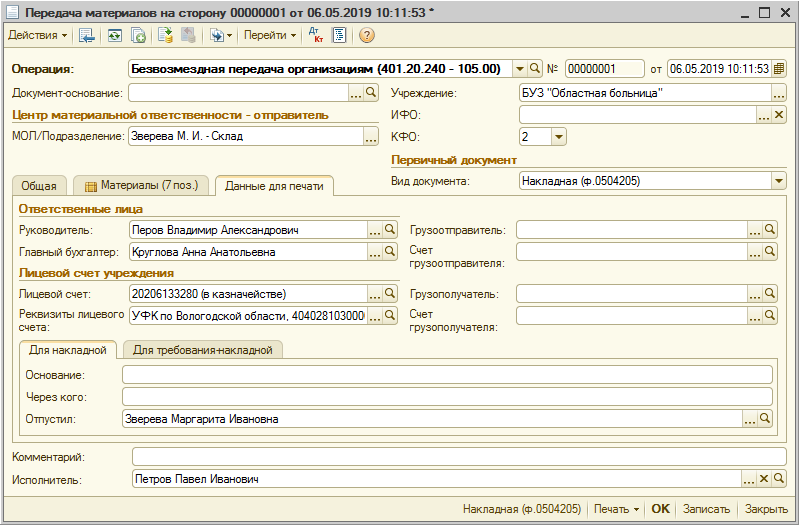Screen dimensions: 799x525
Task: Switch to the Общая tab
Action: 39,186
